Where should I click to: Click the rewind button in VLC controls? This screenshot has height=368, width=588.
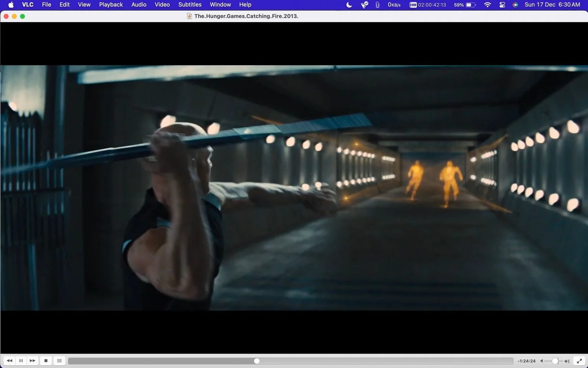tap(10, 361)
